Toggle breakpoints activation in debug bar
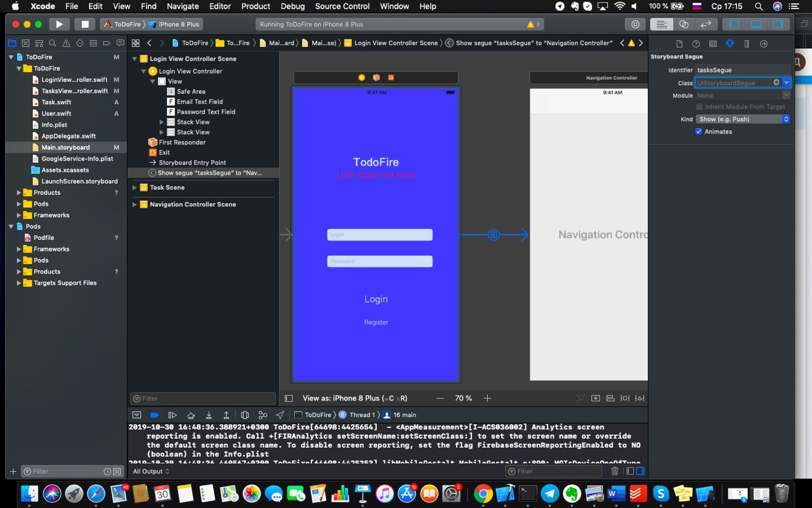The width and height of the screenshot is (812, 508). coord(154,415)
